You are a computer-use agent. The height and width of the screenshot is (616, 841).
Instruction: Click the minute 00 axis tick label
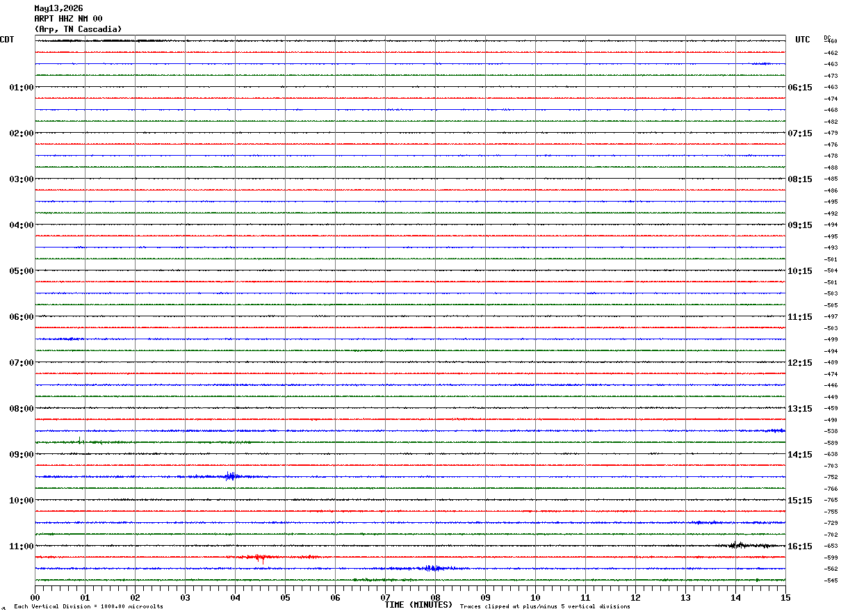(35, 597)
